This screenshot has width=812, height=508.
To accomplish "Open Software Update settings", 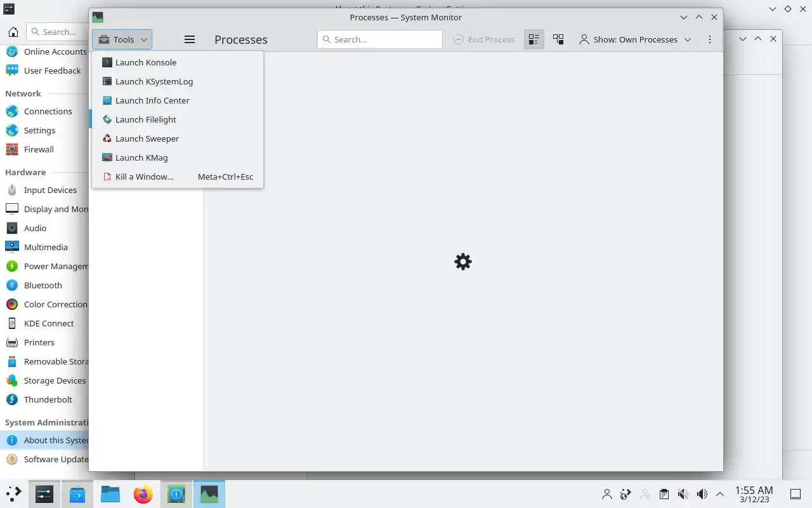I will (x=46, y=459).
